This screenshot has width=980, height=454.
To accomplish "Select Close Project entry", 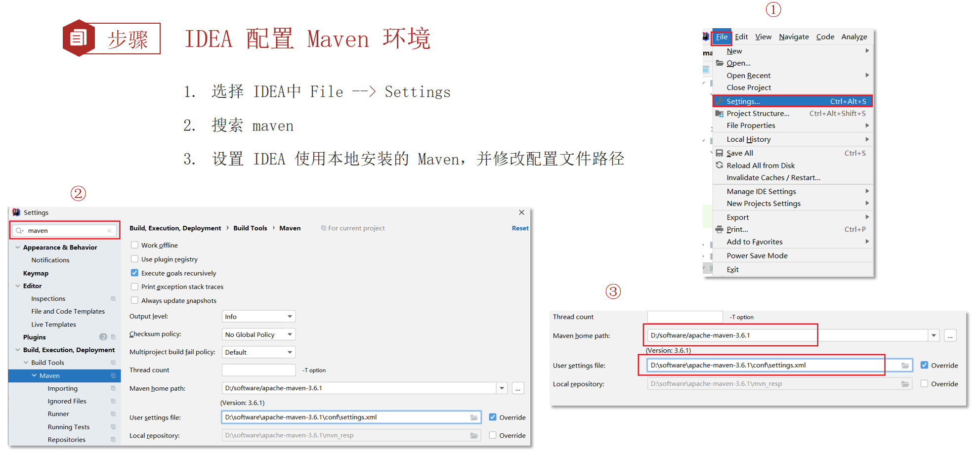I will pos(793,87).
